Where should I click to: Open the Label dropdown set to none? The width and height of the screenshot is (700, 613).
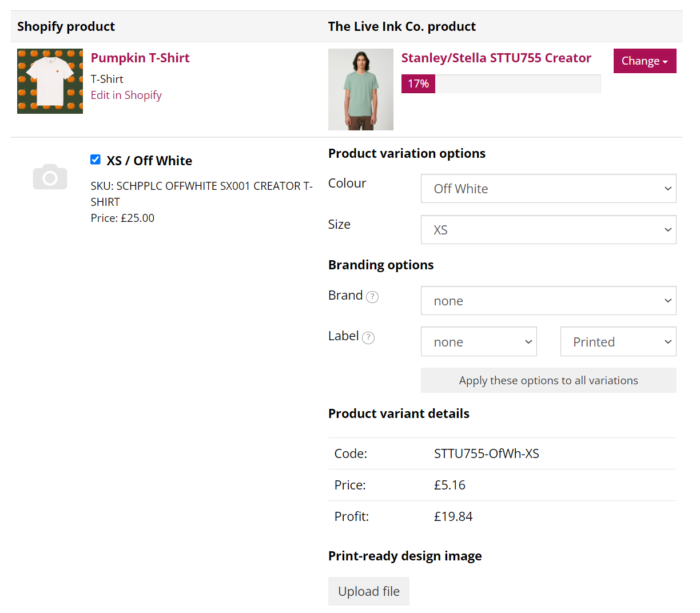479,341
